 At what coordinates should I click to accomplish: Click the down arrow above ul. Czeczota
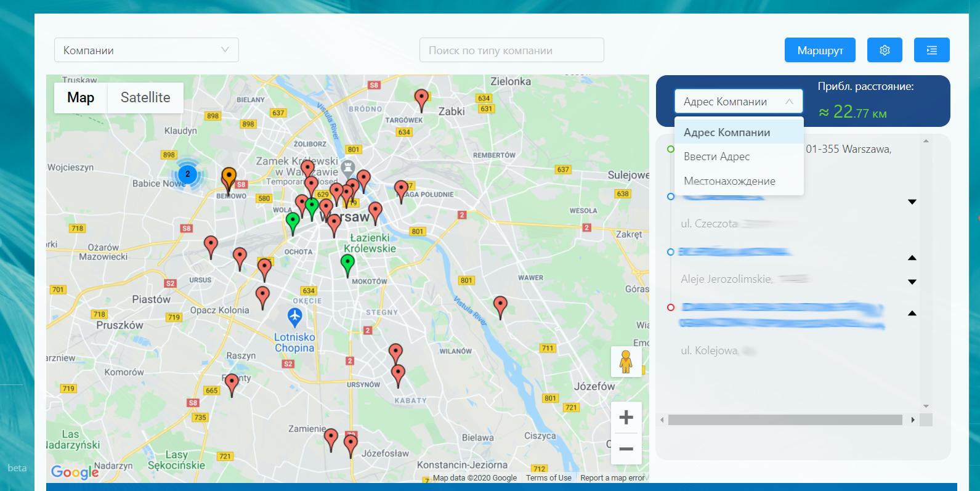912,202
